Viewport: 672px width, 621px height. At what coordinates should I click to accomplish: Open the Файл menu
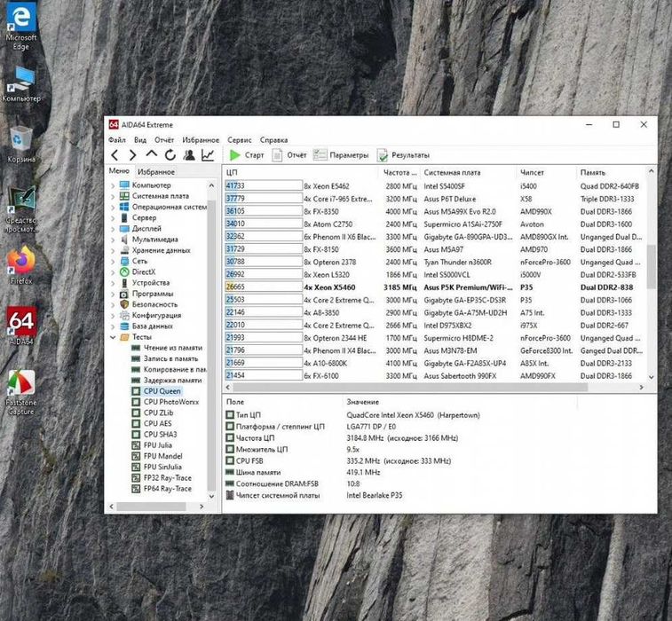[117, 140]
